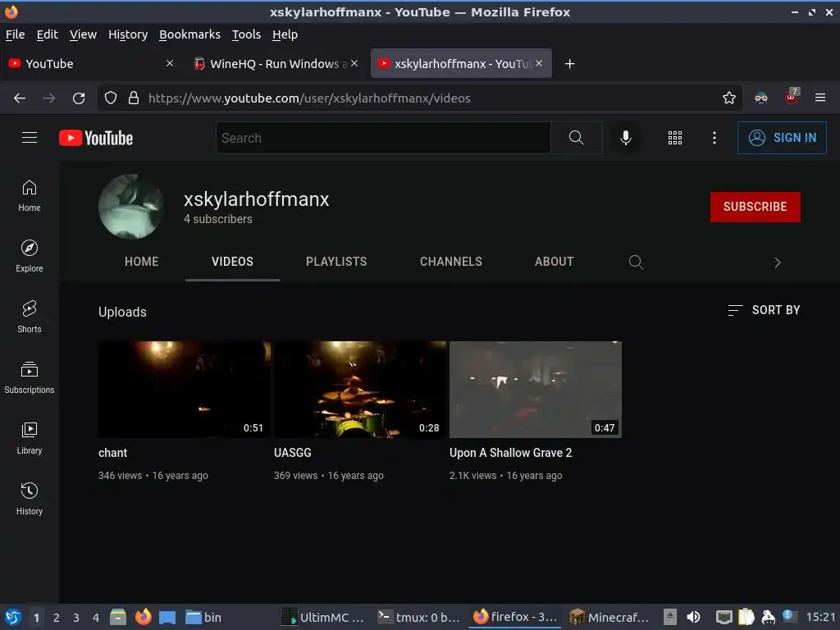Open the video titled chant

(x=113, y=453)
